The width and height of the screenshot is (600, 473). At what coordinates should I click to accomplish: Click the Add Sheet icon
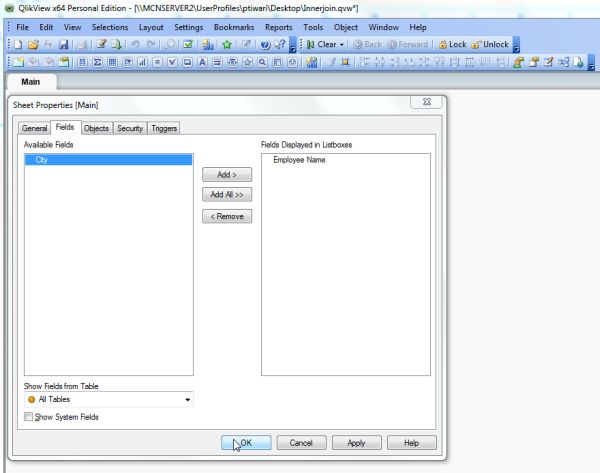click(18, 62)
